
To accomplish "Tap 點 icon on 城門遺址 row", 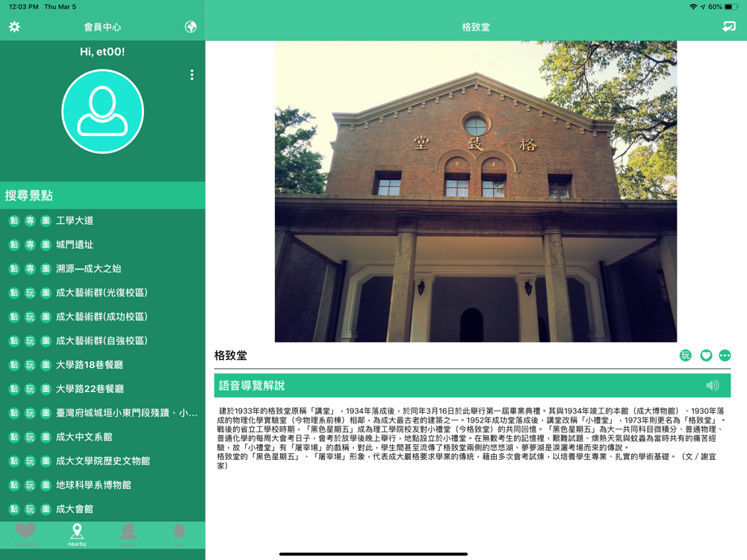I will pos(14,245).
